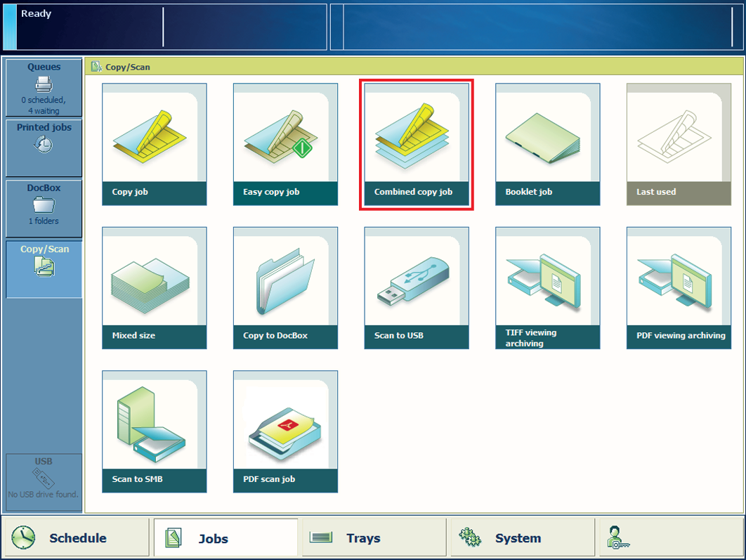
Task: Choose Scan to SMB
Action: [x=155, y=431]
